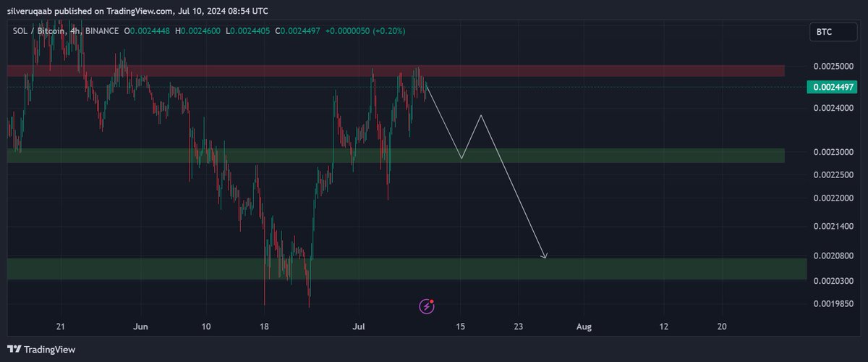Click the close value C0.0024497
Viewport: 868px width, 362px height.
click(297, 31)
